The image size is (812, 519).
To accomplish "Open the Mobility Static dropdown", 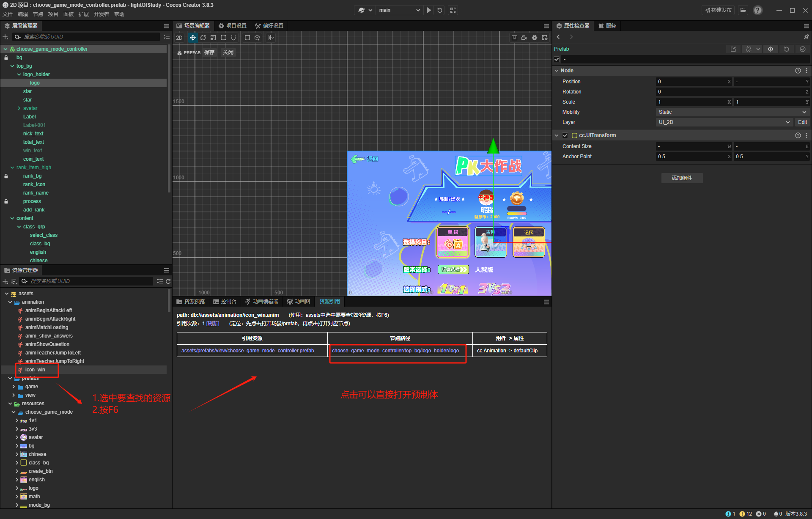I will [x=732, y=112].
